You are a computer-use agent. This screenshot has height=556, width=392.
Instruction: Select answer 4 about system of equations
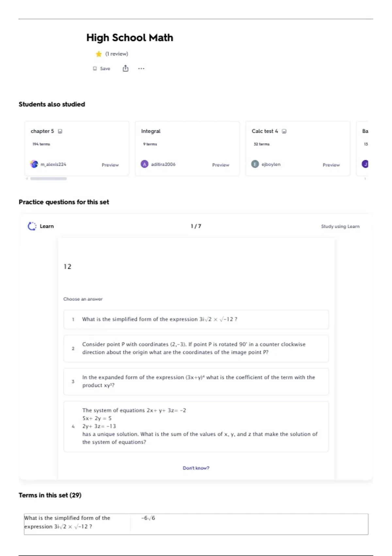[196, 426]
